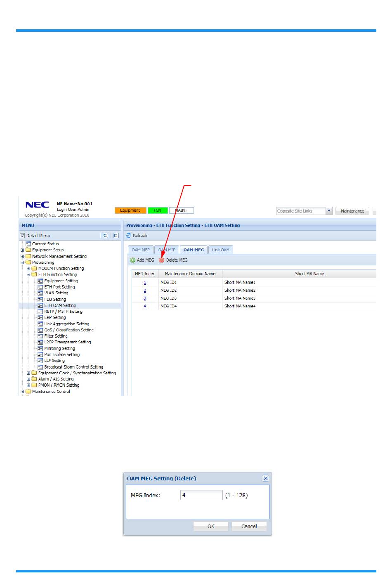Expand the MODEM Function Setting node
This screenshot has height=586, width=392.
(28, 269)
